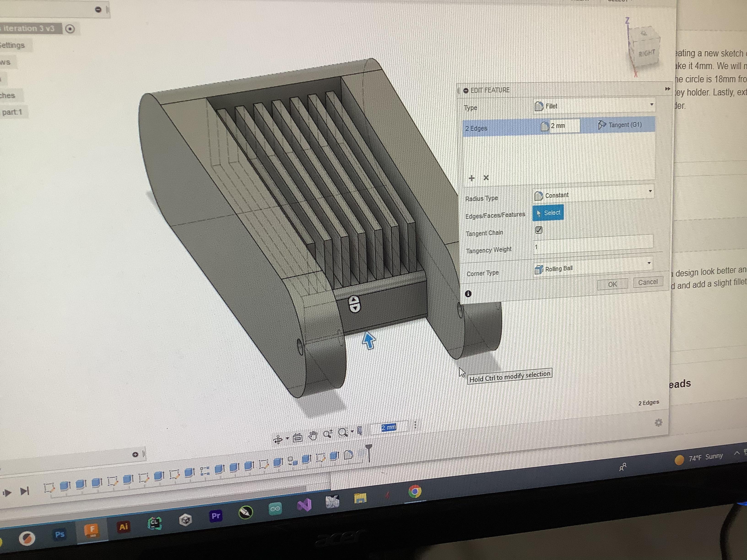This screenshot has height=560, width=747.
Task: Open the Zoom Window dropdown arrow
Action: pos(352,431)
